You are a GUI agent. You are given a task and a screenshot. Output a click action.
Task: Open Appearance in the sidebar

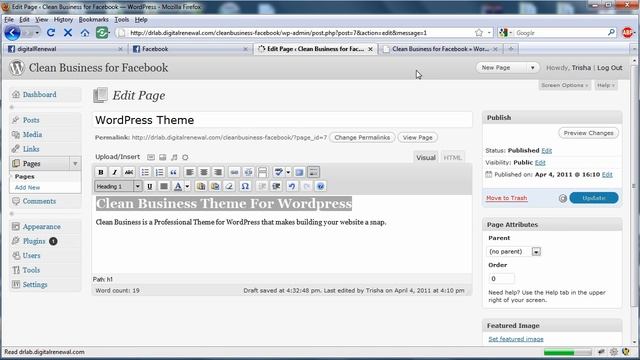[x=42, y=227]
